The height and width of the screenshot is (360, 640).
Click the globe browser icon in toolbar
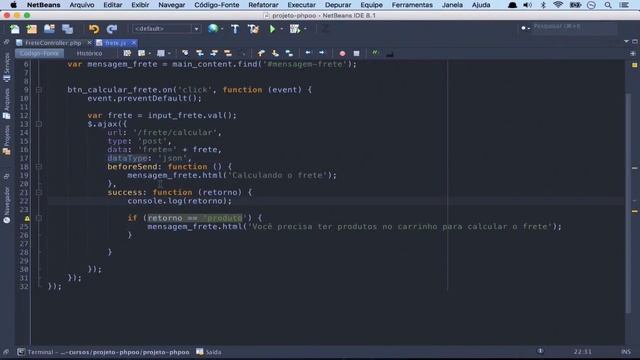[213, 29]
